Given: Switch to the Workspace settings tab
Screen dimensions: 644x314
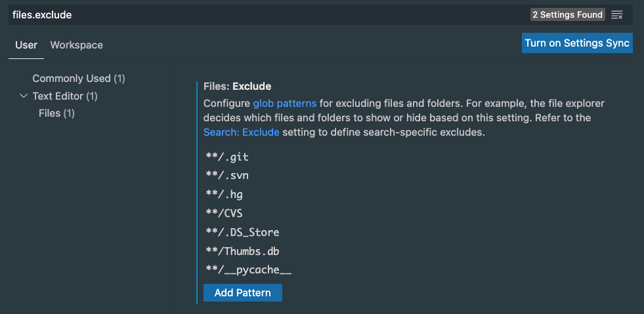Looking at the screenshot, I should coord(76,45).
